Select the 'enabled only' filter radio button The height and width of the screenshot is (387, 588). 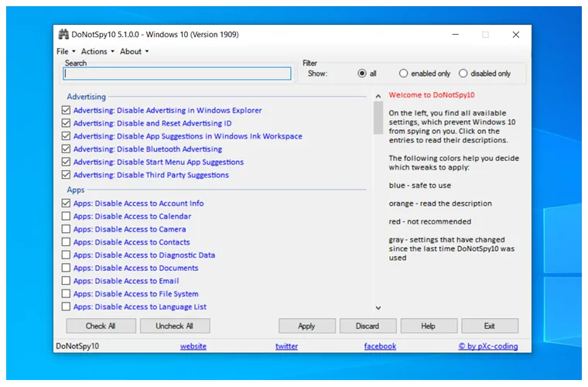coord(403,74)
